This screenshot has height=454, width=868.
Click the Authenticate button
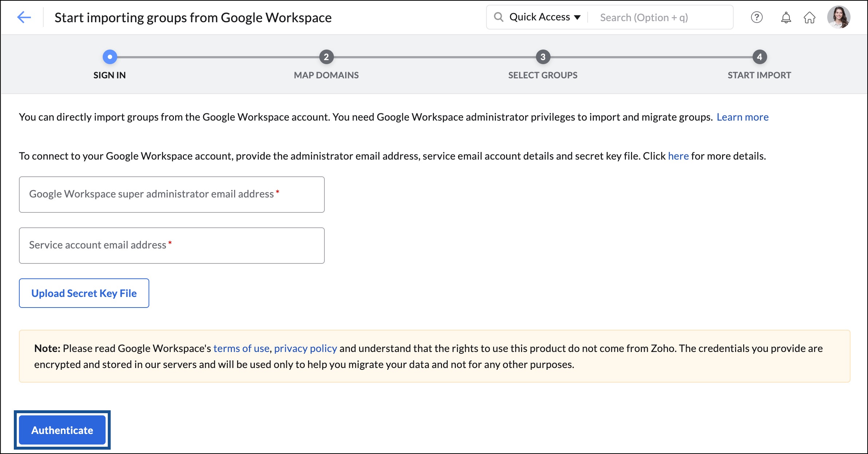pyautogui.click(x=62, y=429)
